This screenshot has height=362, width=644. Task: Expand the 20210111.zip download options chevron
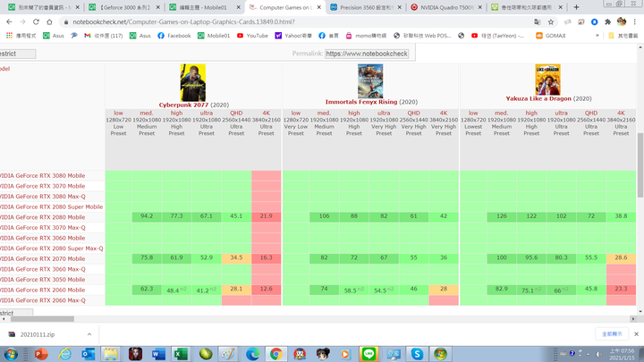[x=89, y=334]
